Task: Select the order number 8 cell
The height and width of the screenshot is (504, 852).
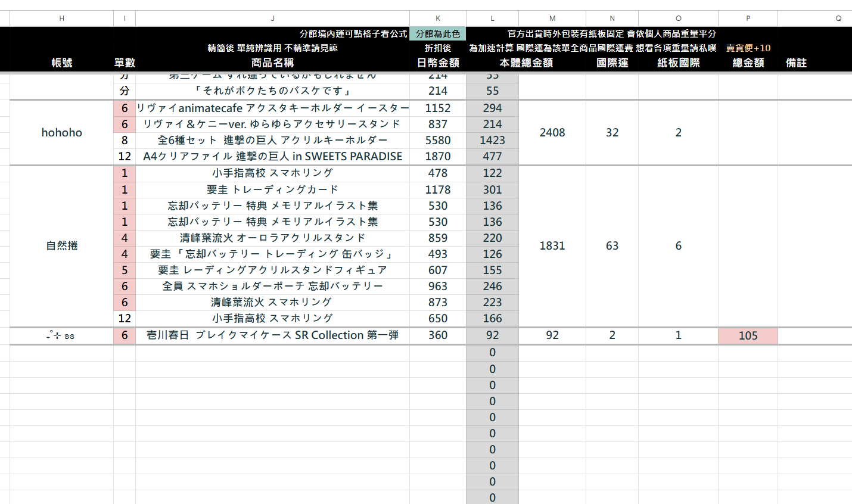Action: pos(125,140)
